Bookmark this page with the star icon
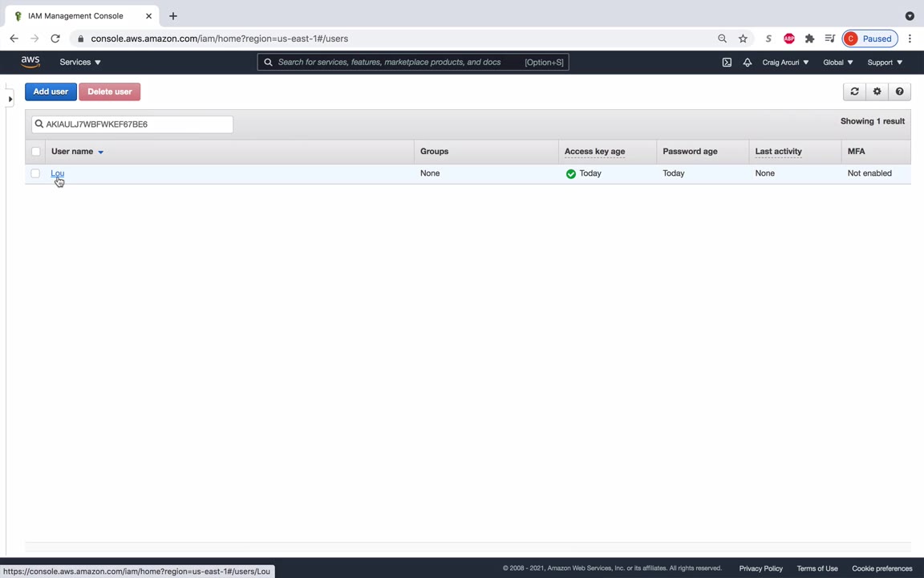924x578 pixels. coord(743,39)
